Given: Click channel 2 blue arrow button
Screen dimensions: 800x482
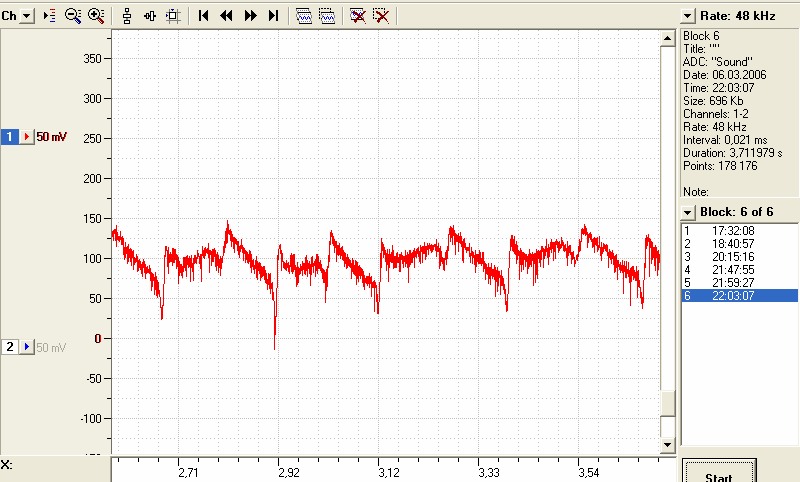Looking at the screenshot, I should tap(27, 347).
